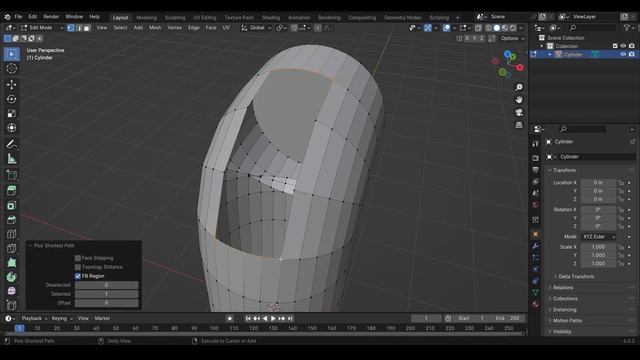Viewport: 640px width, 360px height.
Task: Select the Smooth tool
Action: (11, 291)
